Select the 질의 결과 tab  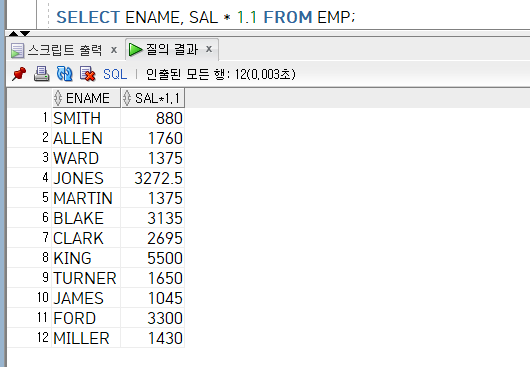point(172,50)
